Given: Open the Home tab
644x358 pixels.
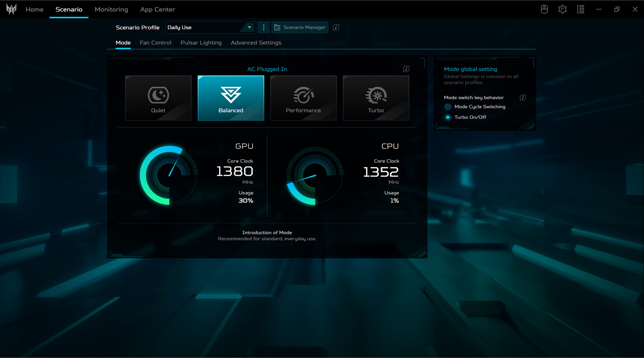Looking at the screenshot, I should tap(34, 9).
